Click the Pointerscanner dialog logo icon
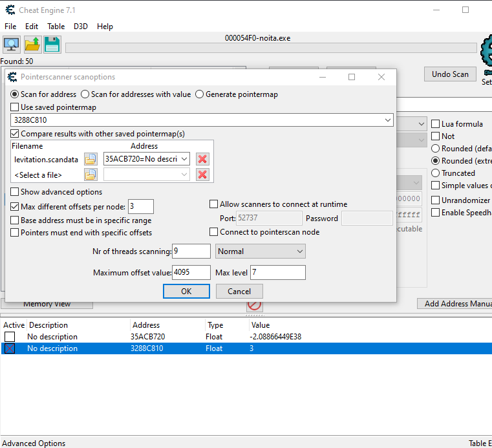The width and height of the screenshot is (492, 448). (12, 77)
